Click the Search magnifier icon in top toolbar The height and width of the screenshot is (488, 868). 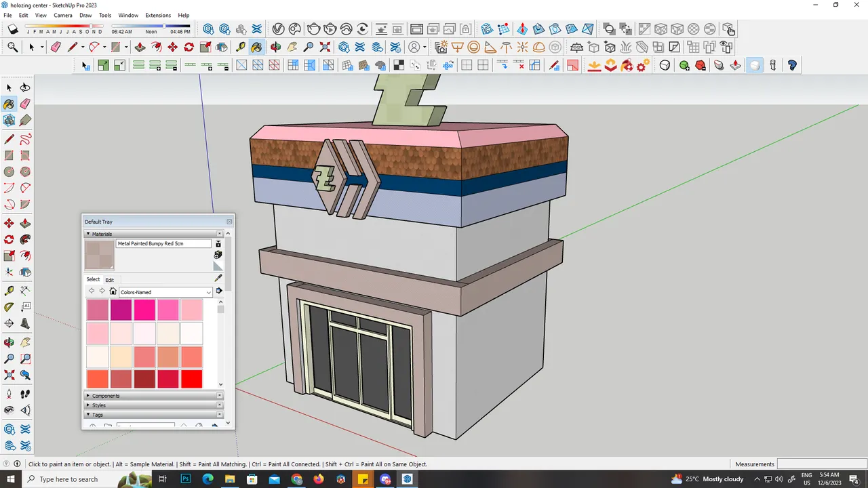(x=12, y=47)
